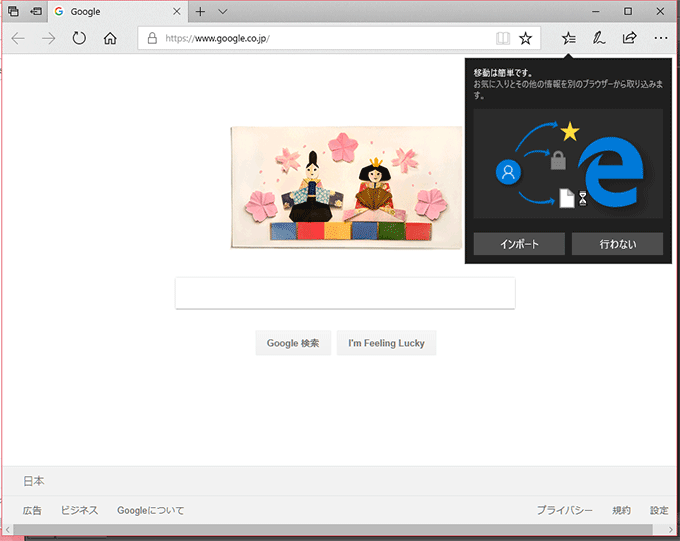Click the scroll left arrow
Viewport: 680px width, 541px height.
7,529
